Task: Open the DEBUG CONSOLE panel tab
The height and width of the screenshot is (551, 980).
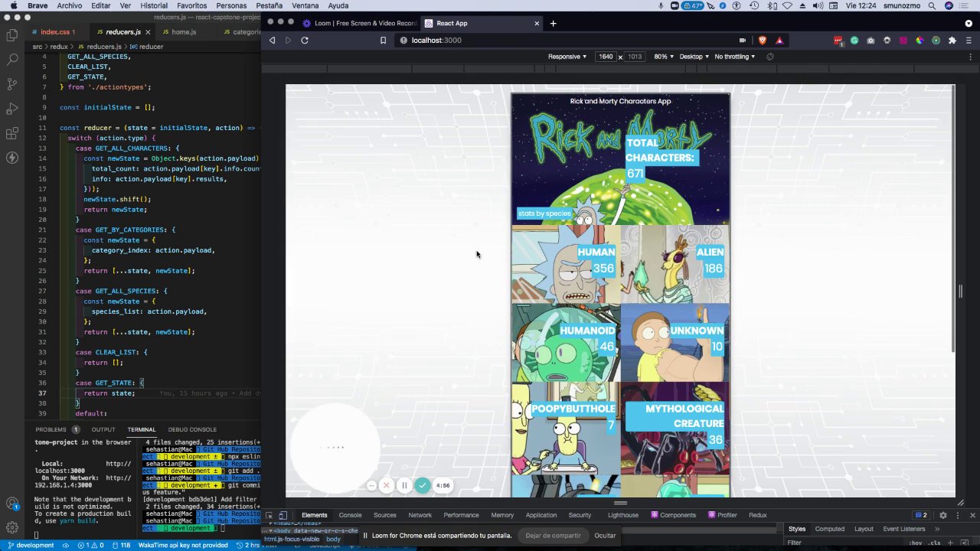Action: point(192,430)
